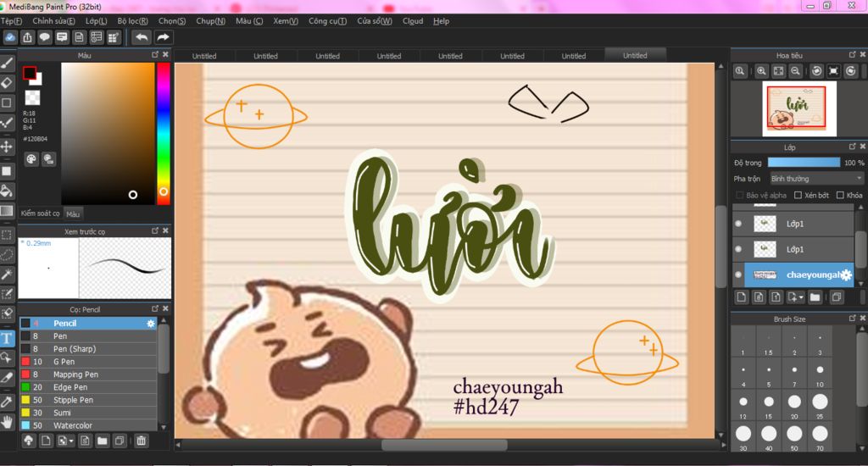
Task: Toggle the Bảo vệ alpha checkbox
Action: 739,195
